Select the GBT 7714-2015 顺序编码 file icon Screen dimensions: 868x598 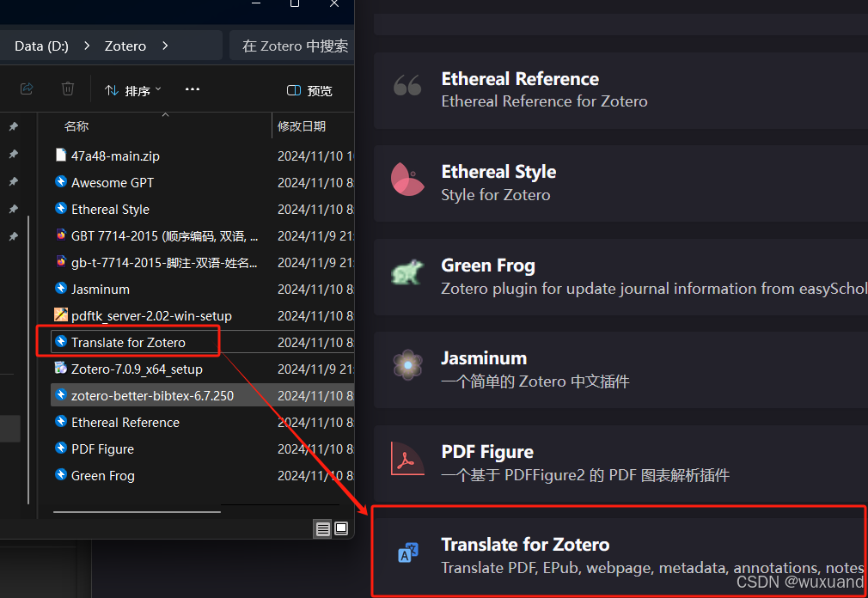pos(61,235)
